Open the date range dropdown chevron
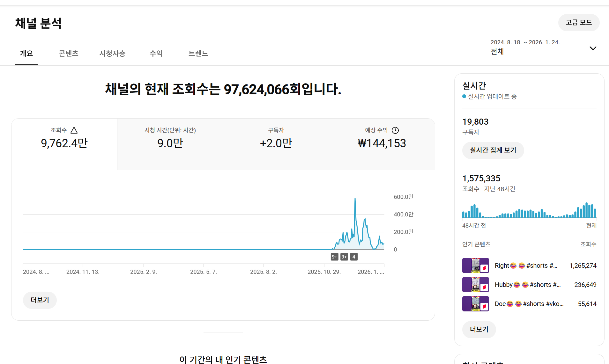 tap(593, 48)
